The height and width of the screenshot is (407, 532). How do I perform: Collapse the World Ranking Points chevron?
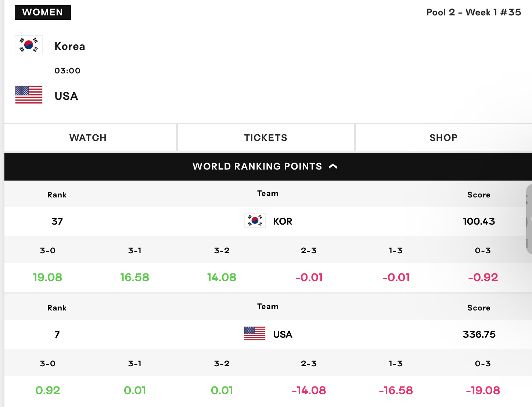tap(333, 166)
